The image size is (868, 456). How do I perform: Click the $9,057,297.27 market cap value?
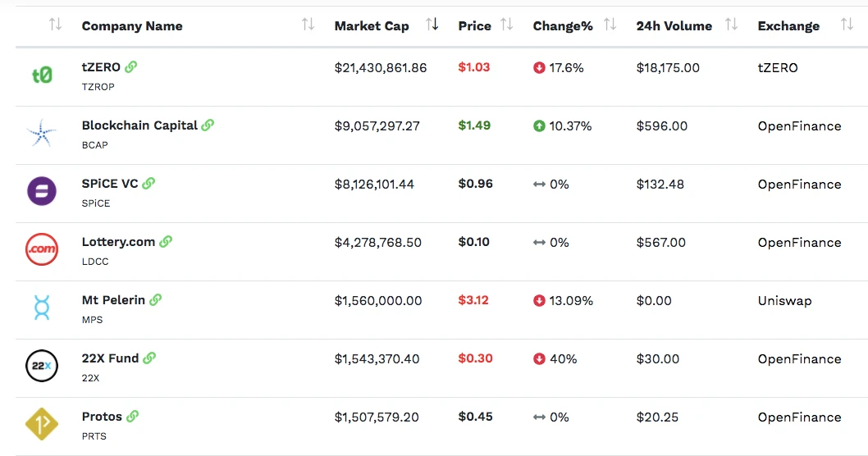(x=377, y=125)
